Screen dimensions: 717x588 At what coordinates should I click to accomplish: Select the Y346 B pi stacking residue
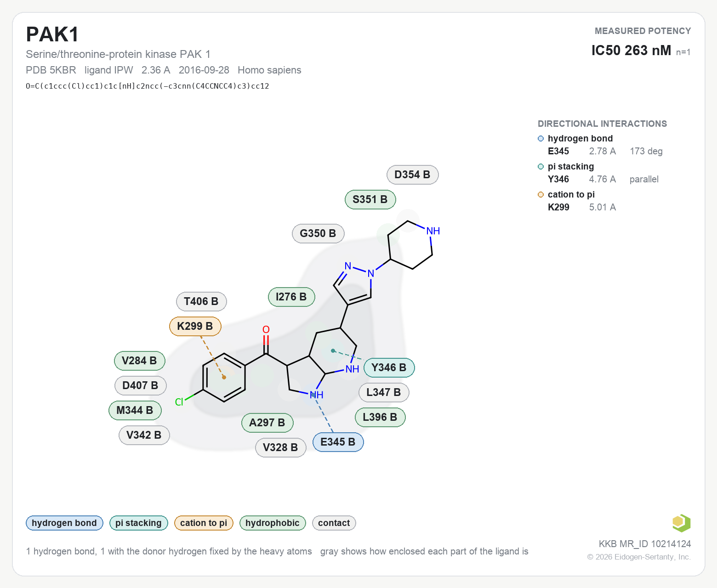coord(389,367)
